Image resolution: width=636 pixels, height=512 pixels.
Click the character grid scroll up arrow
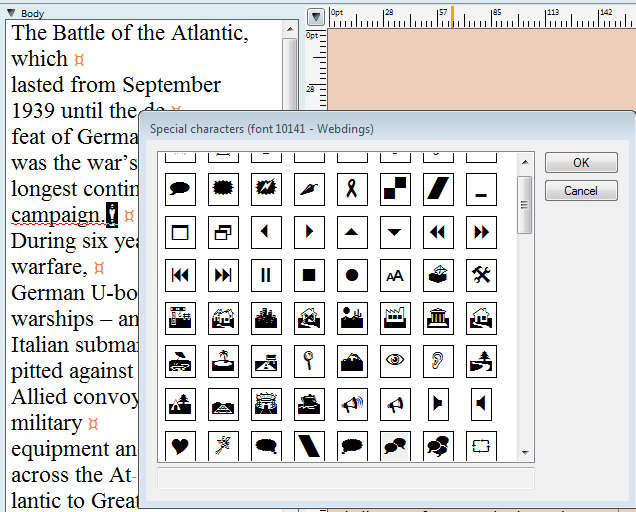click(x=525, y=162)
